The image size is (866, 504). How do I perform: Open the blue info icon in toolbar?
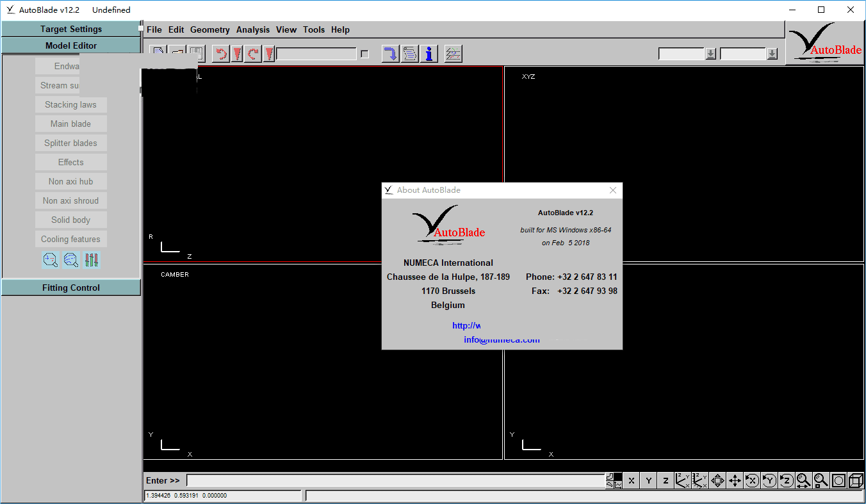429,54
